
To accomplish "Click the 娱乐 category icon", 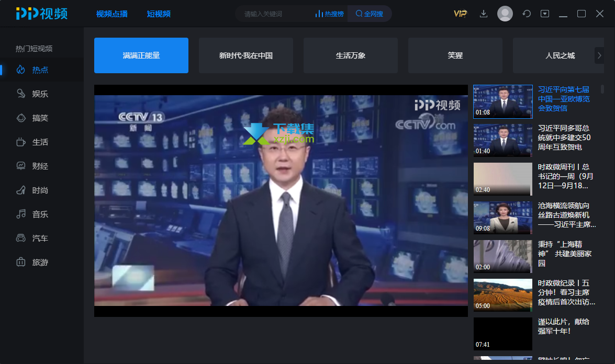I will click(x=21, y=94).
